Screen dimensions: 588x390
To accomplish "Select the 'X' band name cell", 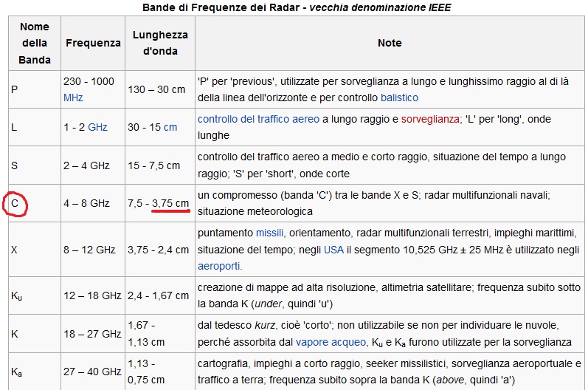I will [35, 250].
